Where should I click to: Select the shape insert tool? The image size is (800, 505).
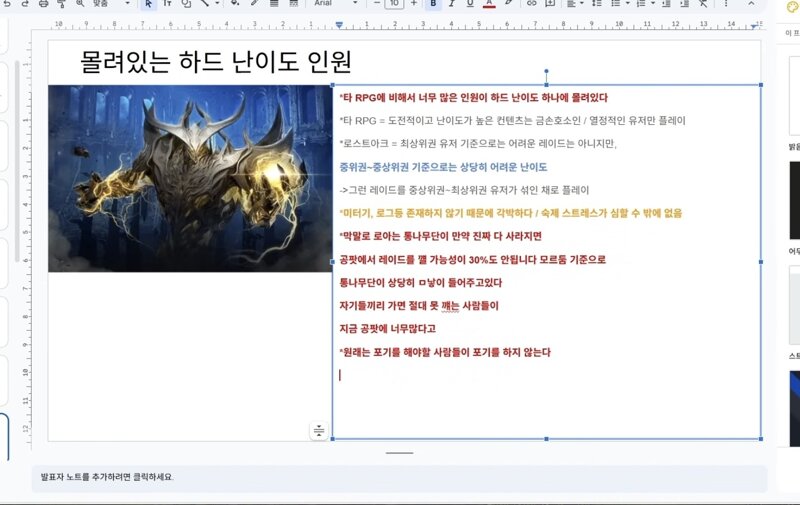pyautogui.click(x=186, y=4)
